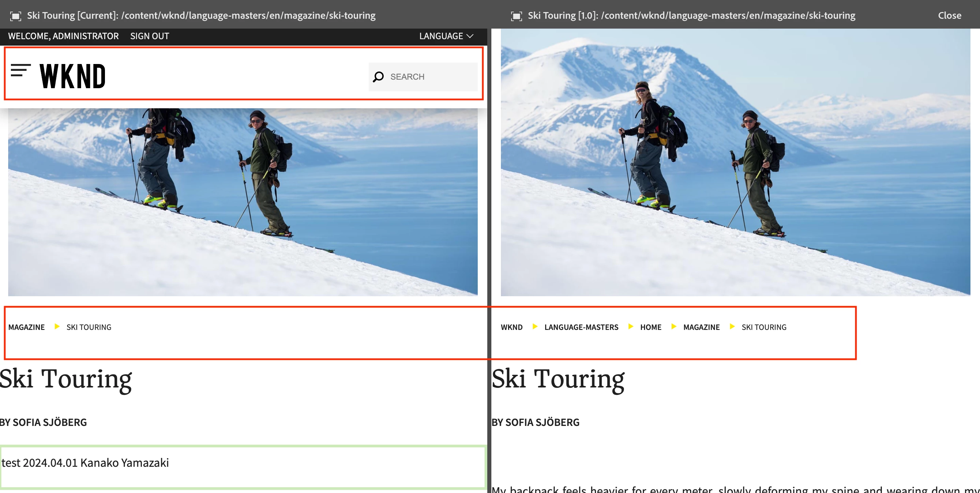Click the WKND logo

[72, 76]
